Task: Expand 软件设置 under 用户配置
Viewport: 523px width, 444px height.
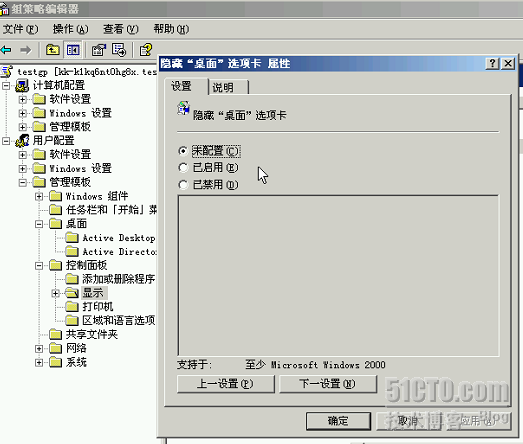Action: [x=22, y=155]
